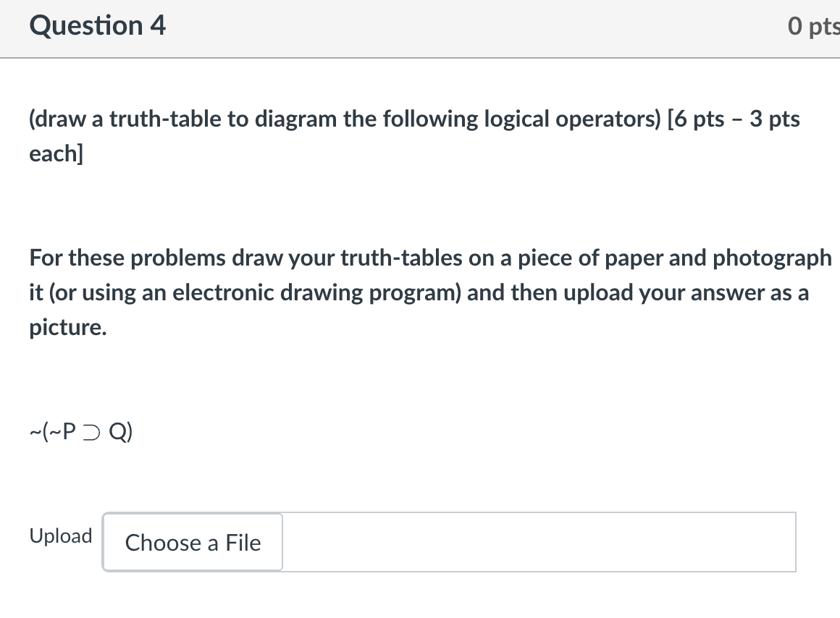Click the question title bar

[420, 29]
